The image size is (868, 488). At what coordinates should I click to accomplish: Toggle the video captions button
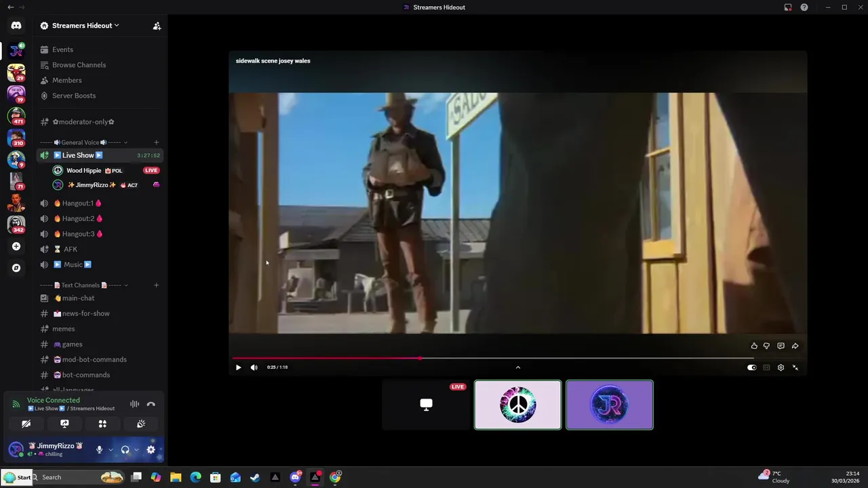click(766, 367)
